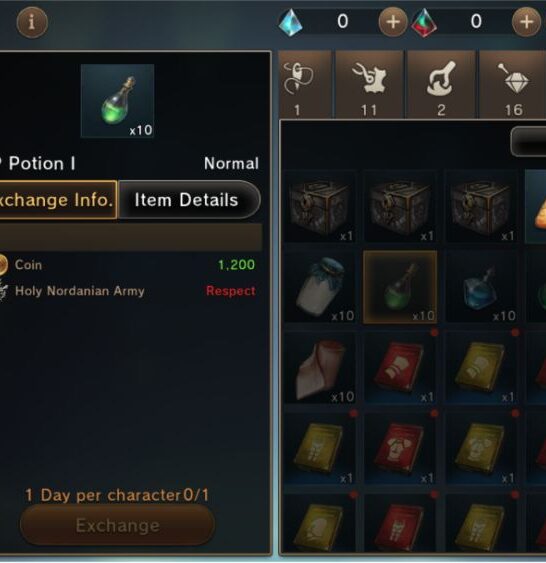Choose the red glove recipe book
Screen dimensions: 546x563
pos(400,368)
